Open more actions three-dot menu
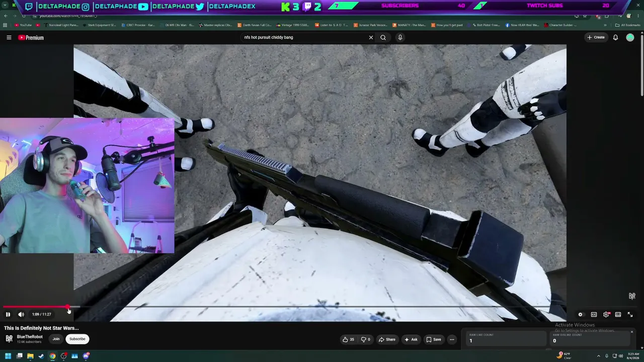644x362 pixels. click(452, 339)
